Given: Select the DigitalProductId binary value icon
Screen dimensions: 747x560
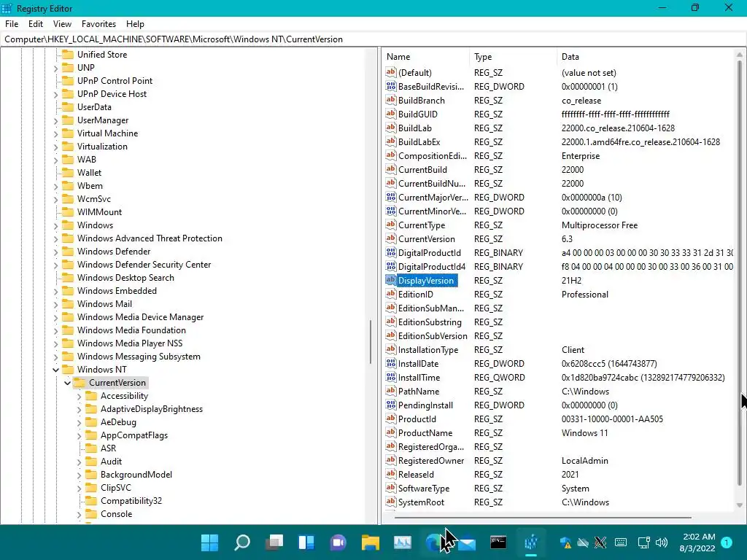Looking at the screenshot, I should click(391, 252).
